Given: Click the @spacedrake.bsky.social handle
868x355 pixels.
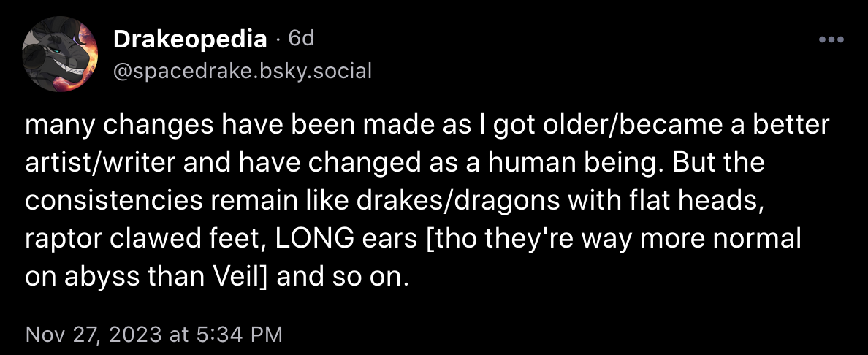Looking at the screenshot, I should click(x=242, y=71).
